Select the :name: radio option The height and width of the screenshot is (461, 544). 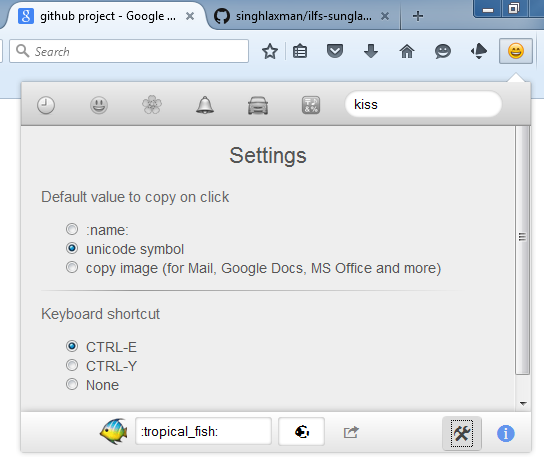point(72,229)
